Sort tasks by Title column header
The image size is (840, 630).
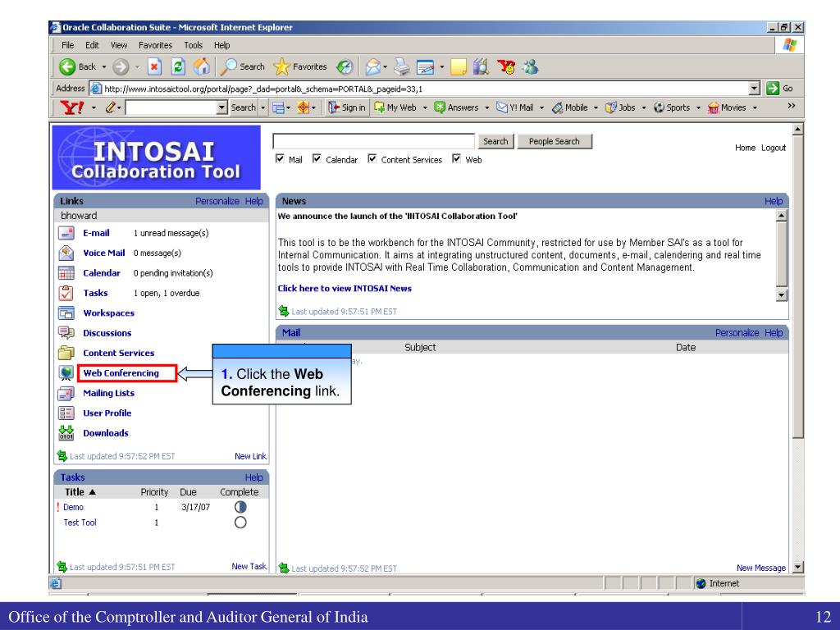tap(80, 492)
